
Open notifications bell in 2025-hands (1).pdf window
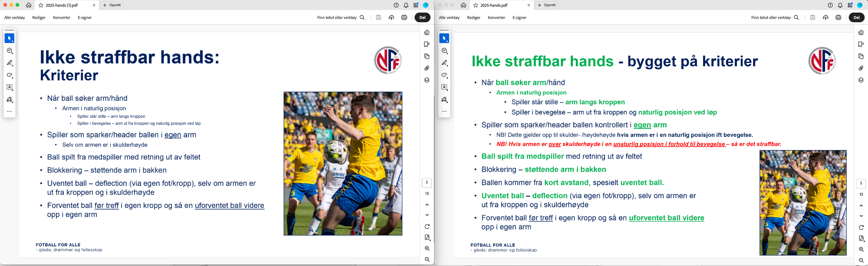406,5
